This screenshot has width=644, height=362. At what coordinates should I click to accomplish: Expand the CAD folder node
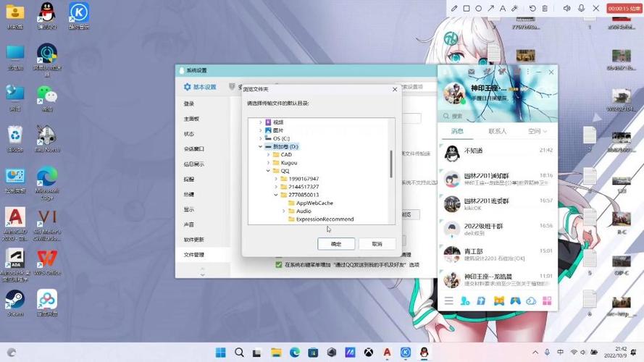(268, 155)
